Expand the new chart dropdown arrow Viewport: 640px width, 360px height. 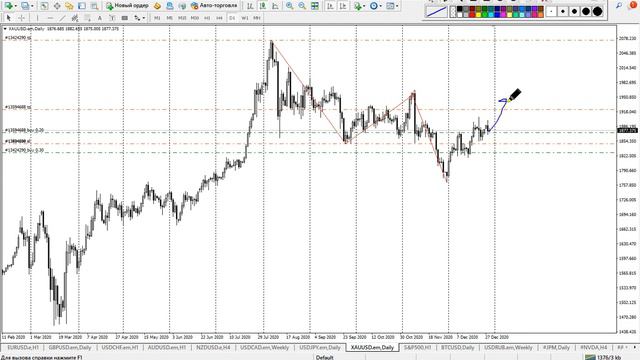(16, 6)
